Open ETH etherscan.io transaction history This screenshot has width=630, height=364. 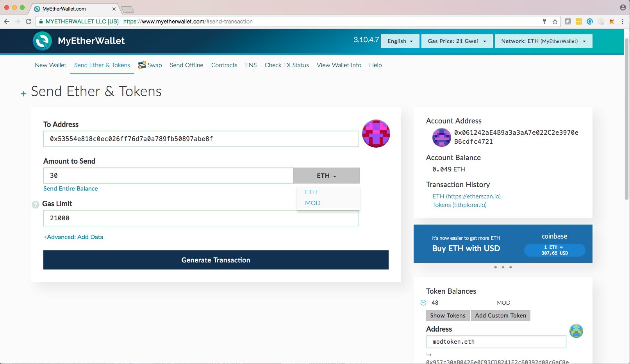466,196
